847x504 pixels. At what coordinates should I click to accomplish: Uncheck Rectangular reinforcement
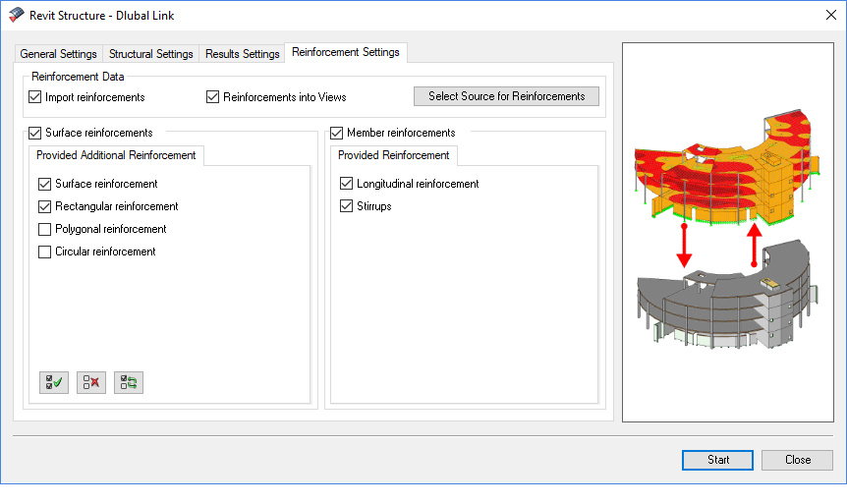(x=45, y=206)
